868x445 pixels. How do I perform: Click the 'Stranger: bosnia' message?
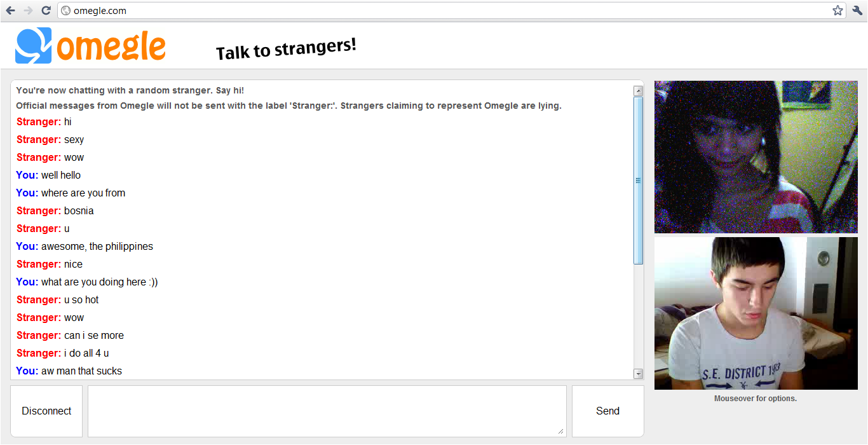tap(55, 211)
